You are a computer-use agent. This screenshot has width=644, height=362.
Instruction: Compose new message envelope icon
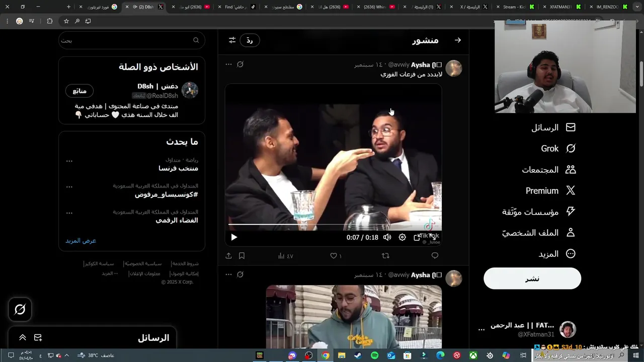[x=38, y=338]
